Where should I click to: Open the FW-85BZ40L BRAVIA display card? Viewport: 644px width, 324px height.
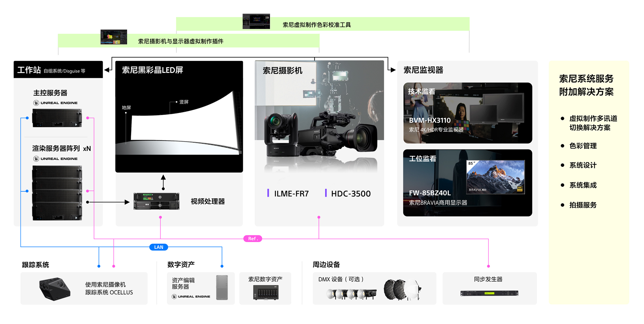coord(468,183)
